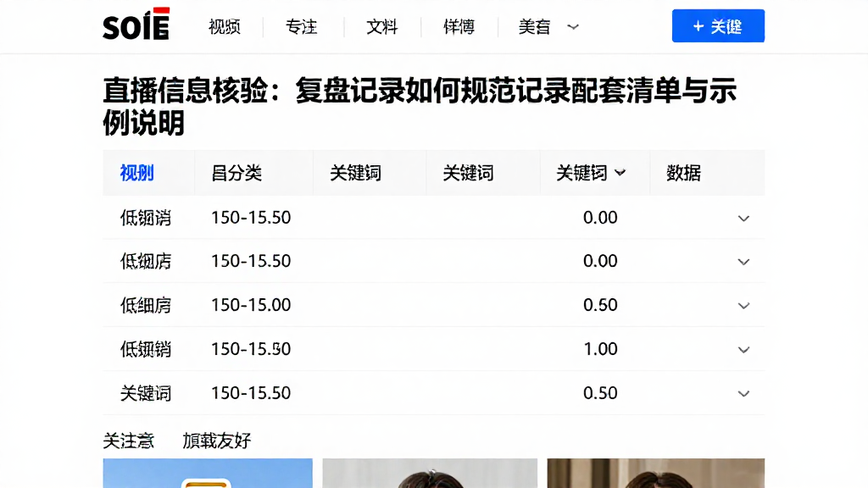Click the 关键词 label in last table row
Viewport: 868px width, 488px height.
coord(146,393)
